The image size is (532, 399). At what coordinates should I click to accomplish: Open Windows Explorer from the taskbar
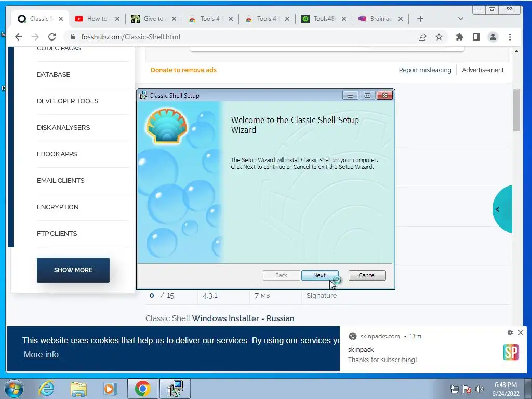pyautogui.click(x=78, y=389)
